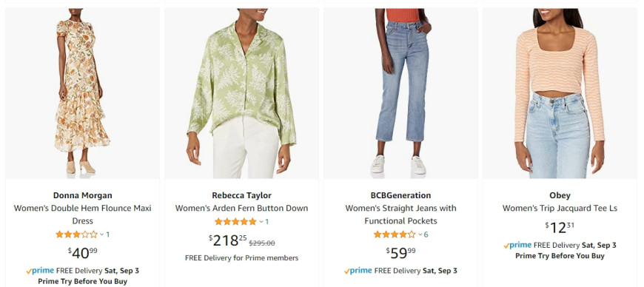Expand Donna Morgan rating breakdown chevron

pos(102,235)
